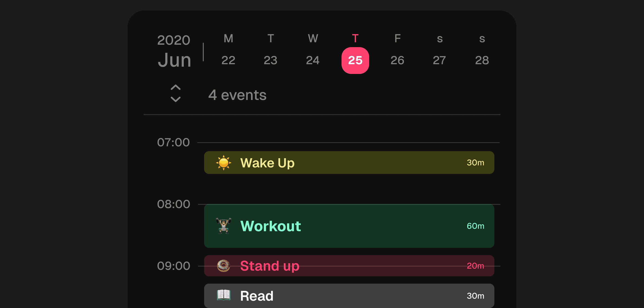
Task: Click the weightlifter icon on Workout
Action: 224,226
